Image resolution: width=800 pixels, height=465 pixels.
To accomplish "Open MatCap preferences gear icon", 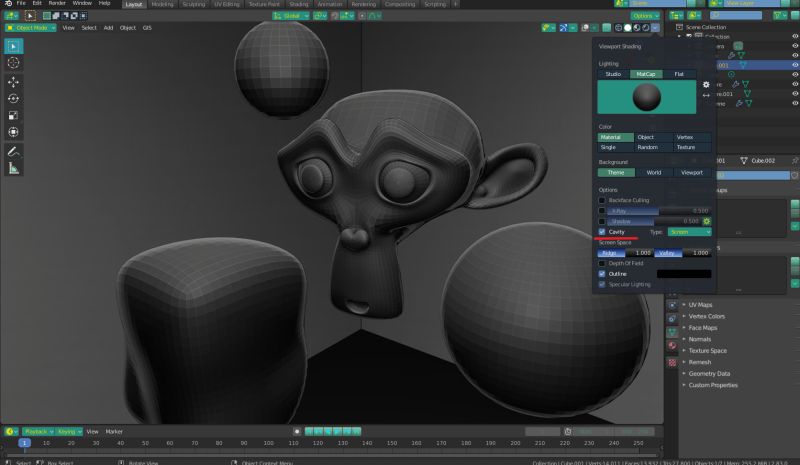I will tap(706, 85).
